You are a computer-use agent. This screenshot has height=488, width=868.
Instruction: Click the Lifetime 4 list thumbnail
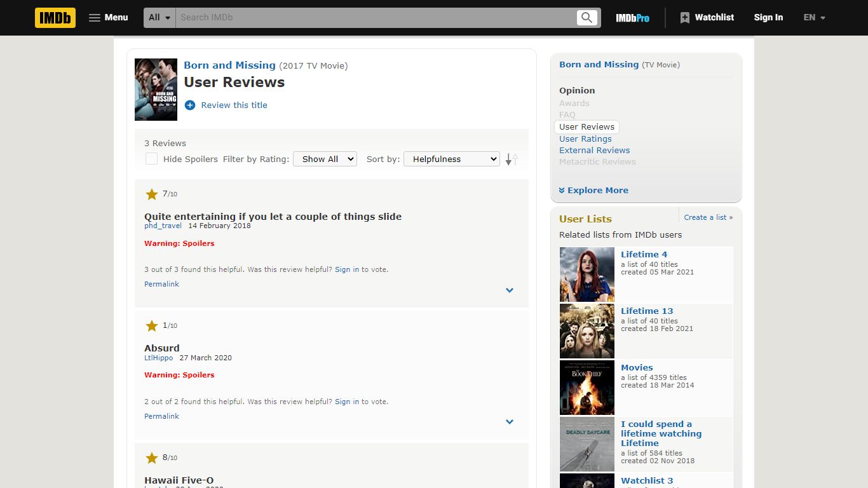point(587,274)
